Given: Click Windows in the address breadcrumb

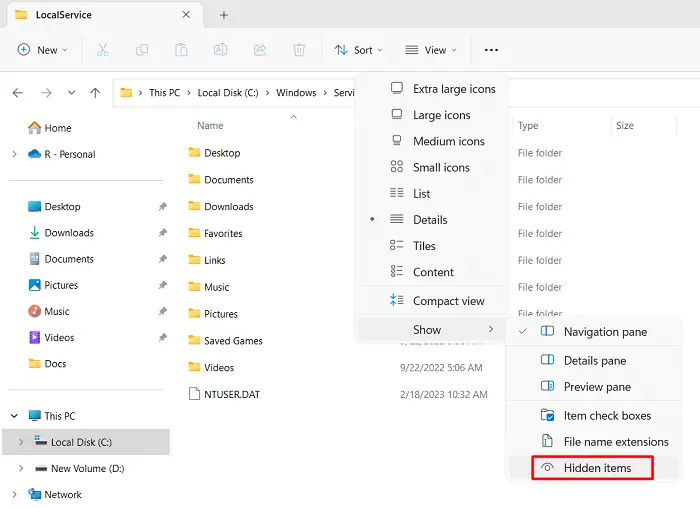Looking at the screenshot, I should [x=296, y=93].
